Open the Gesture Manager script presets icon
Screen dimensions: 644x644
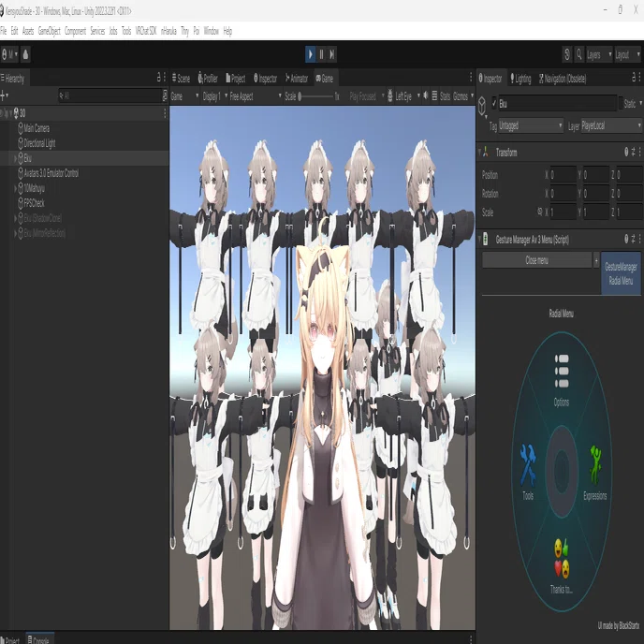point(633,239)
